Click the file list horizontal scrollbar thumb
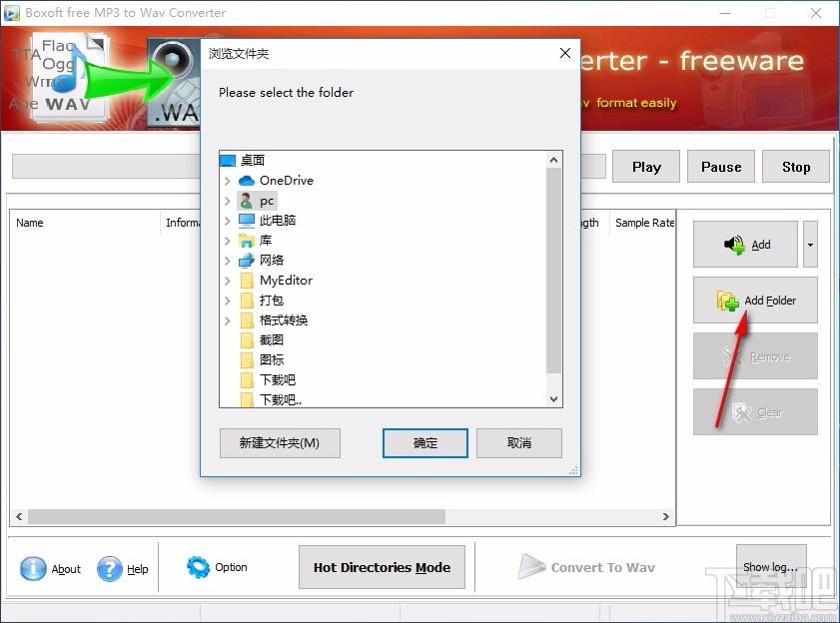840x623 pixels. click(237, 516)
